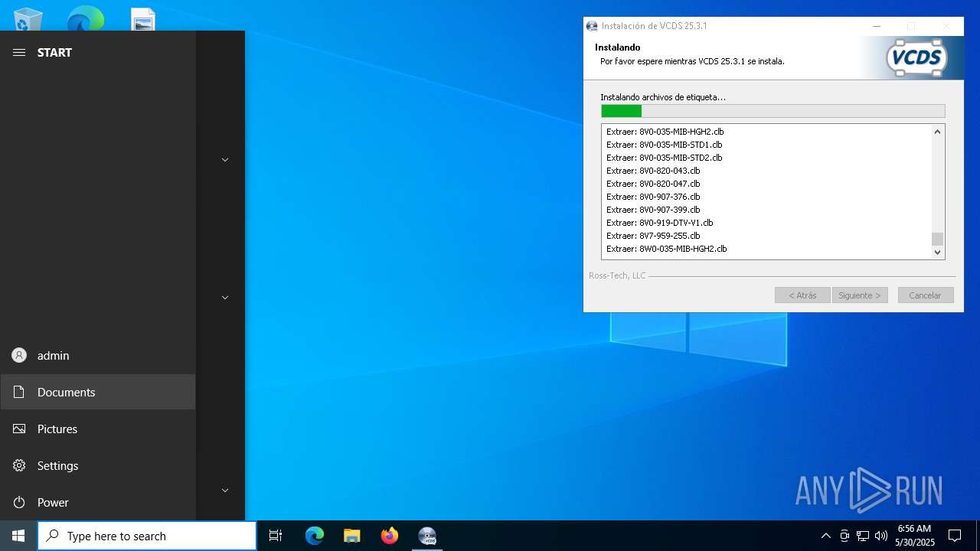Open File Explorer from the taskbar

tap(352, 536)
